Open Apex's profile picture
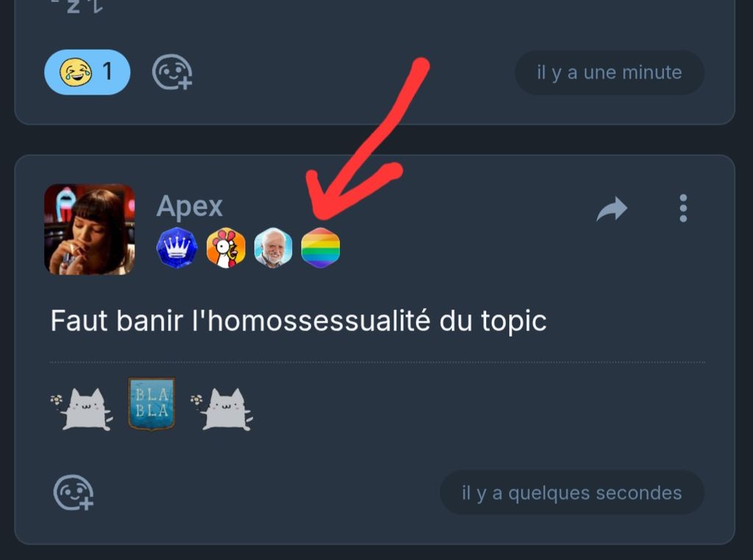The height and width of the screenshot is (560, 753). click(x=89, y=229)
